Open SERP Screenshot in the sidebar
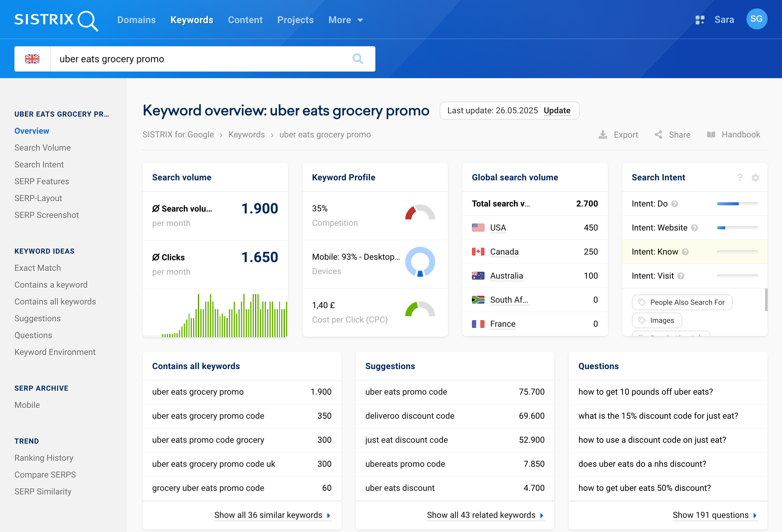Viewport: 782px width, 532px height. pos(46,215)
